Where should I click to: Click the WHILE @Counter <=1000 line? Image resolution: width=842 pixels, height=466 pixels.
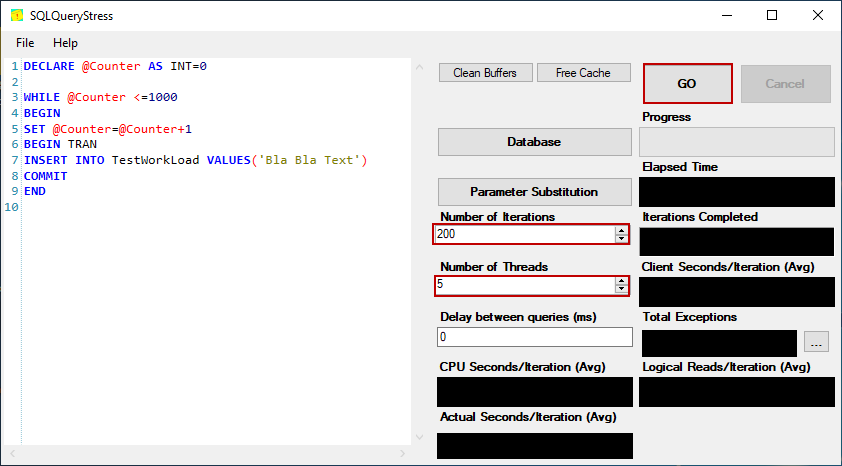(x=100, y=98)
